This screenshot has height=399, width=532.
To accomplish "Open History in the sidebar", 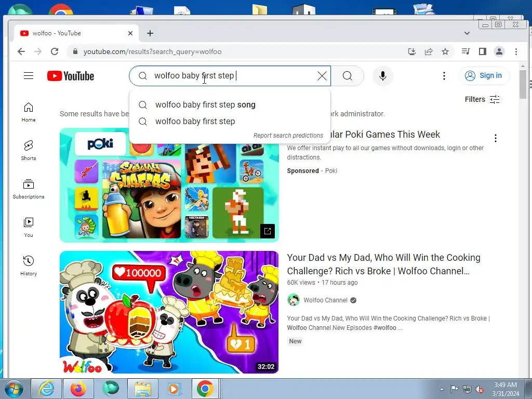I will [x=29, y=265].
